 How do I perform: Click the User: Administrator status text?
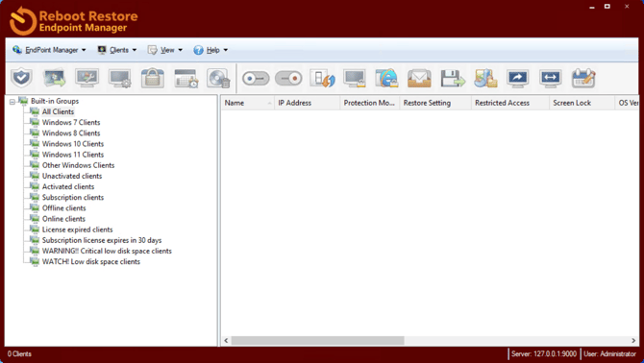610,353
